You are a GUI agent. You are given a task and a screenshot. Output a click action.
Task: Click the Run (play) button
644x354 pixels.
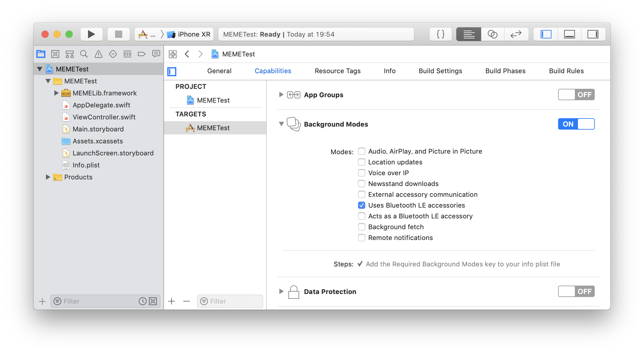91,34
